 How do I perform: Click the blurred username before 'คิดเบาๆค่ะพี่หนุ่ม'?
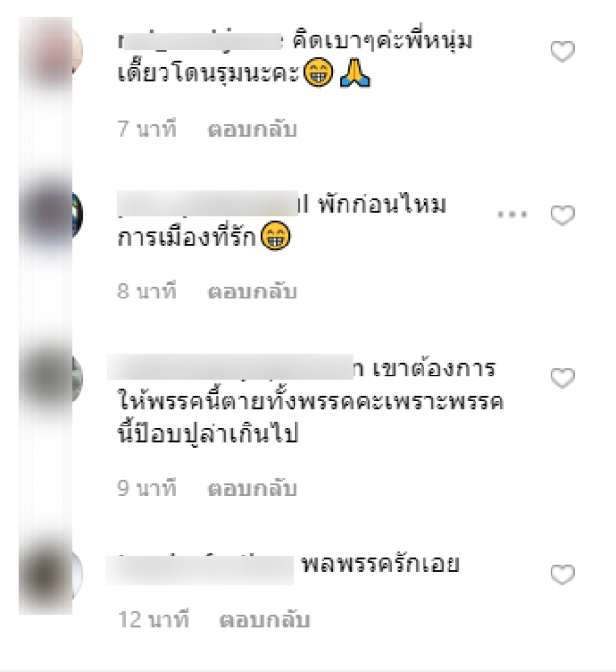(200, 42)
